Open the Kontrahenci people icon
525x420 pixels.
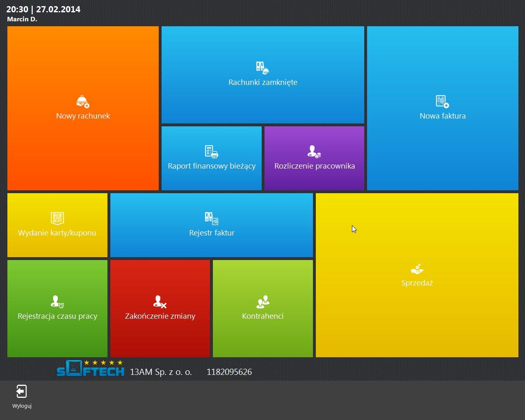(262, 302)
